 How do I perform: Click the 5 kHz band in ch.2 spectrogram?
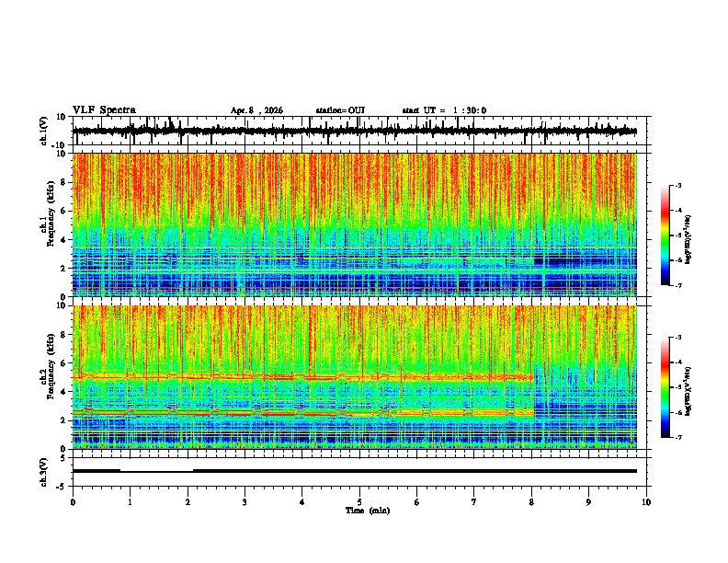tap(302, 377)
